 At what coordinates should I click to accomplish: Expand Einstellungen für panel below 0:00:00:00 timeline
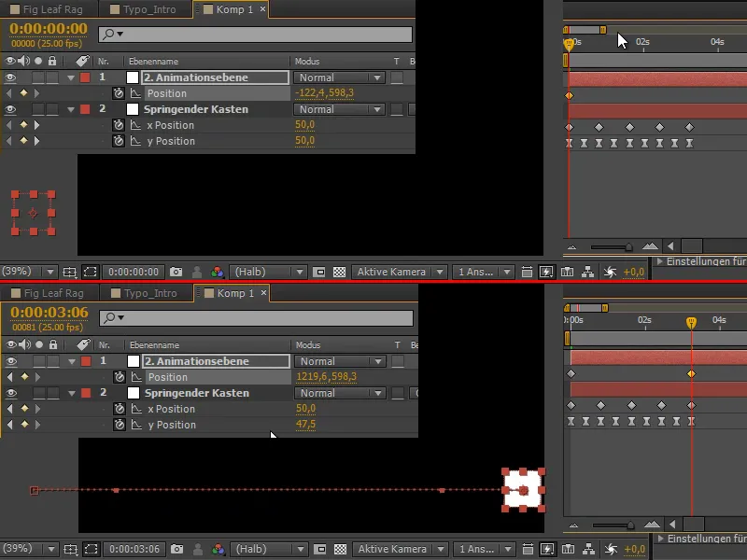(659, 261)
